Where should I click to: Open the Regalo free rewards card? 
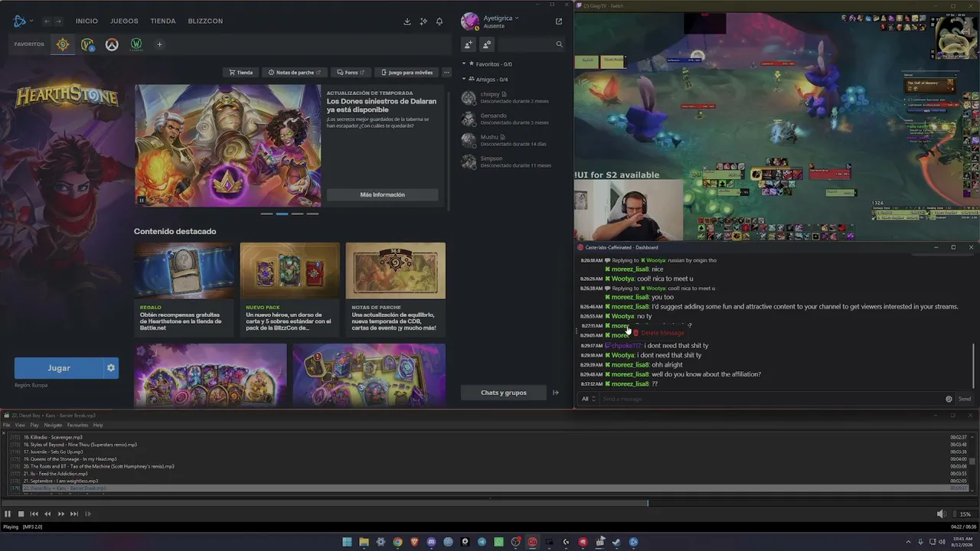[x=184, y=289]
